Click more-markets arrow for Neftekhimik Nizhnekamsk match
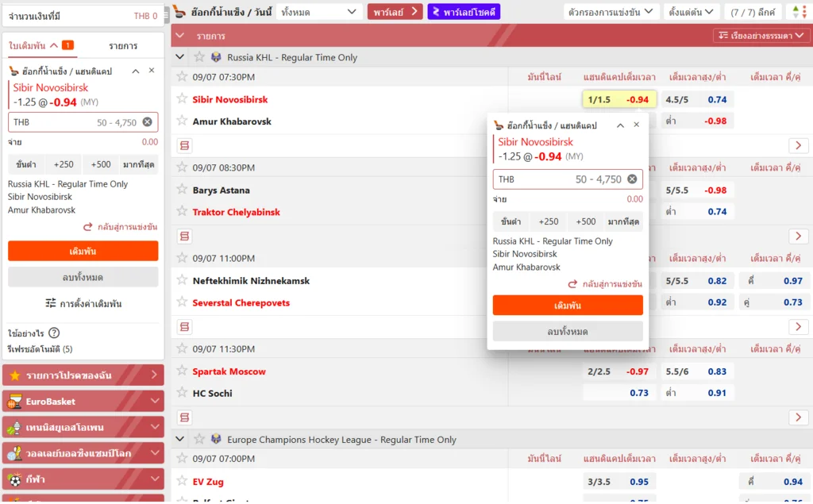Image resolution: width=813 pixels, height=504 pixels. point(798,327)
